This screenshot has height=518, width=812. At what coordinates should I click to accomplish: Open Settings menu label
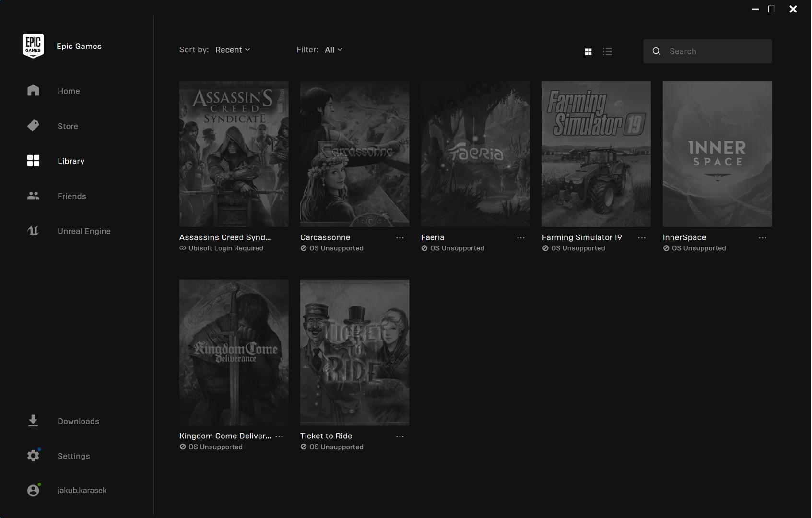(x=73, y=456)
